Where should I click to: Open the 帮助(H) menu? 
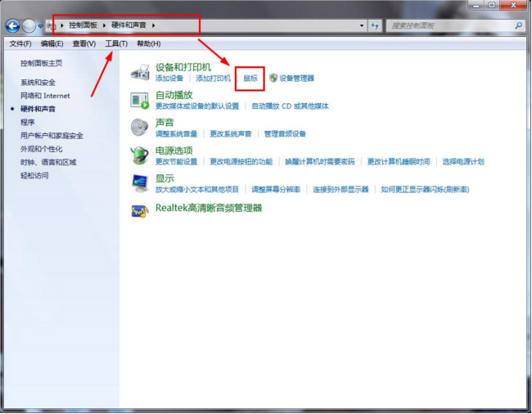[x=149, y=43]
